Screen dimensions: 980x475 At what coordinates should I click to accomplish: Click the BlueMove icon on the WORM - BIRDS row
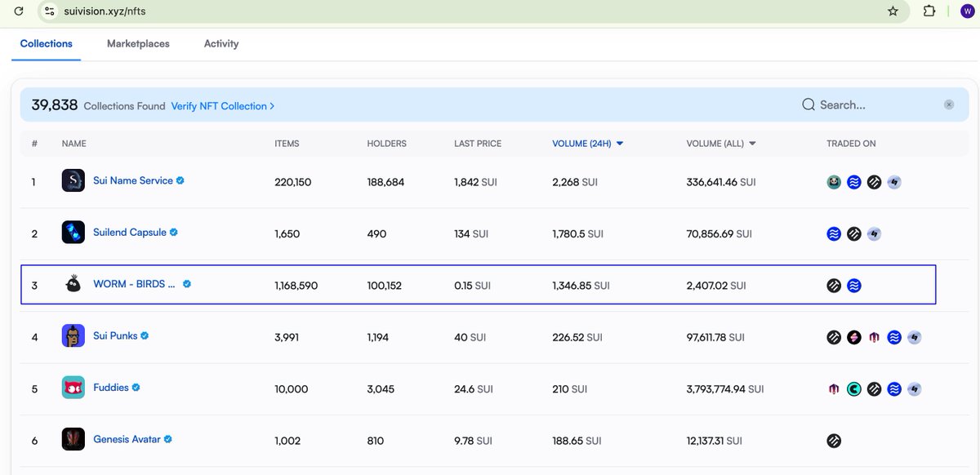(x=853, y=286)
